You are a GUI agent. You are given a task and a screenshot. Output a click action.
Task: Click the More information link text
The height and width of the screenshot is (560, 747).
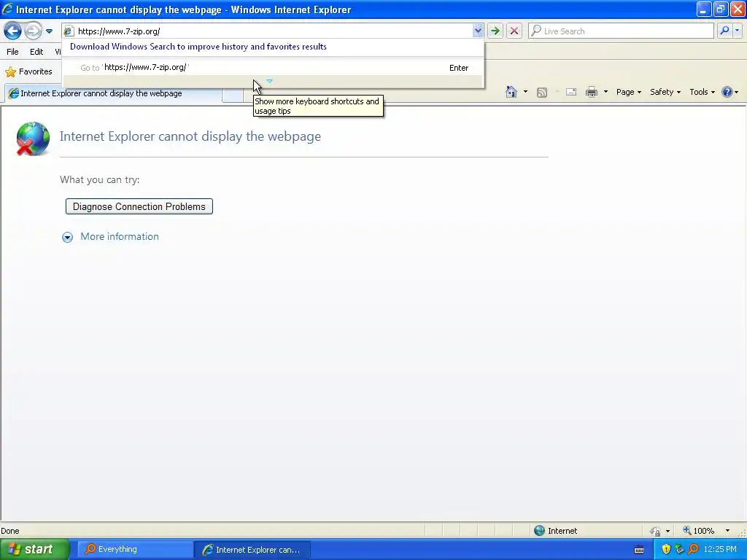120,237
